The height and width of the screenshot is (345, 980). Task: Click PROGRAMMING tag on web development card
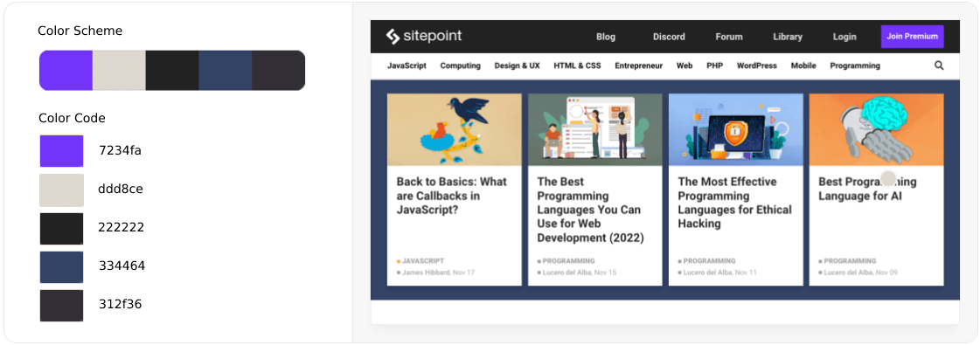click(569, 261)
